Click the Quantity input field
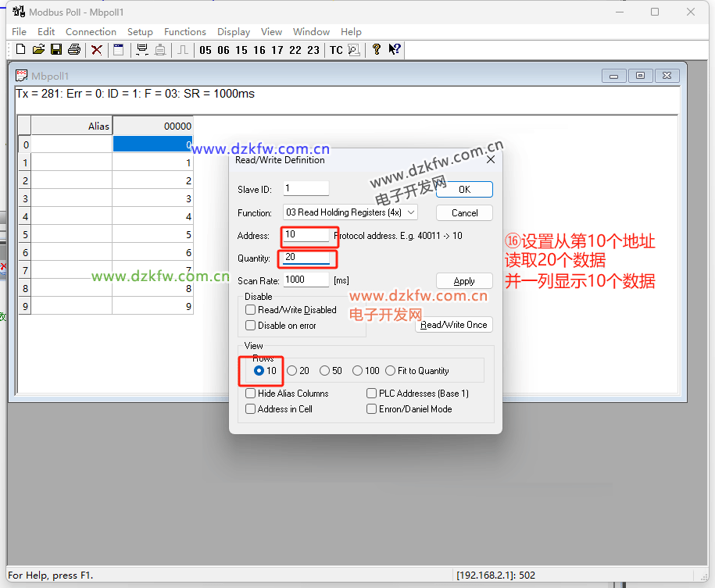Screen dimensions: 715x588 tap(306, 258)
